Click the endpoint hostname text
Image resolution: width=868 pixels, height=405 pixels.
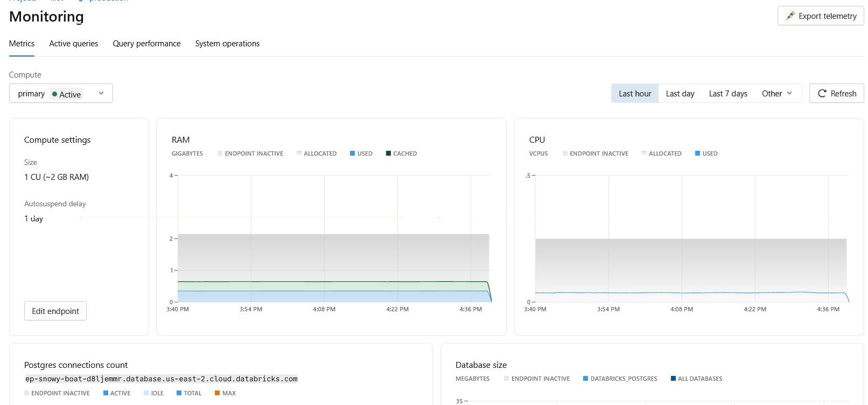point(162,379)
